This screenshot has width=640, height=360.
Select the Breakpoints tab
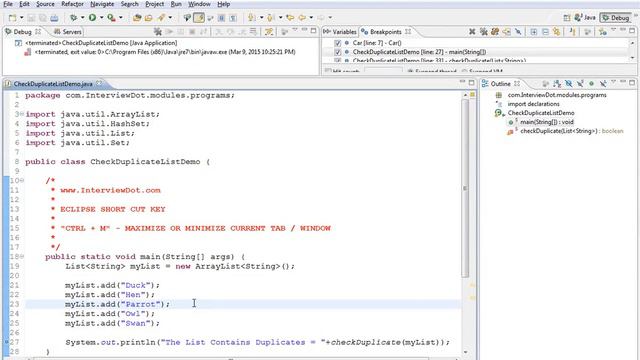tap(386, 31)
